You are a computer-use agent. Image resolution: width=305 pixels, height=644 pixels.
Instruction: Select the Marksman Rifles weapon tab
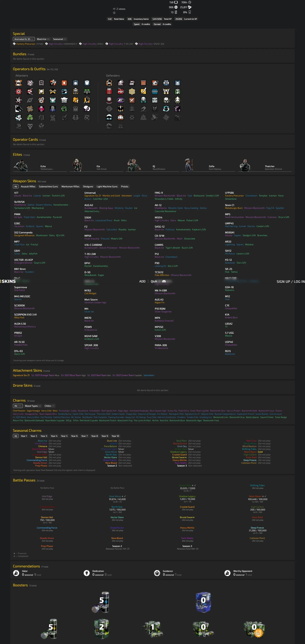click(70, 186)
